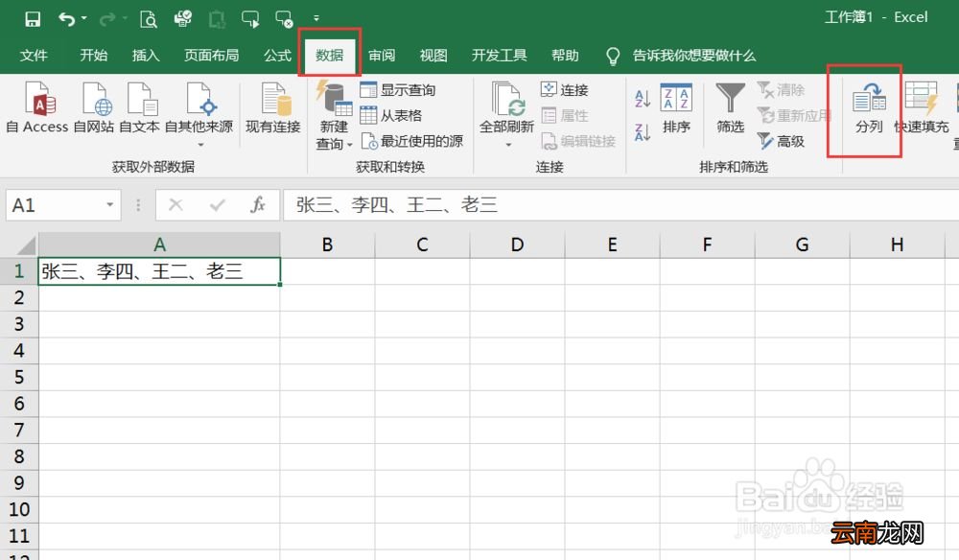This screenshot has width=959, height=560.
Task: Select column D header
Action: click(518, 245)
